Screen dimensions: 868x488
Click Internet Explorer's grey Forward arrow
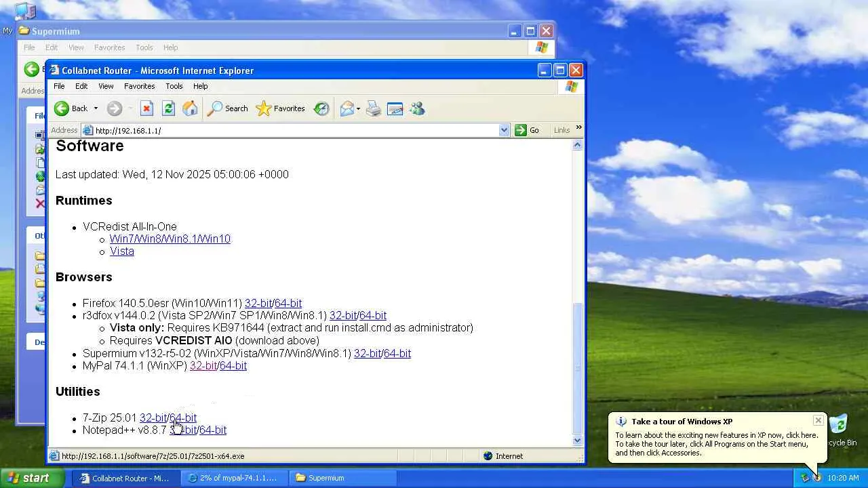click(x=115, y=108)
